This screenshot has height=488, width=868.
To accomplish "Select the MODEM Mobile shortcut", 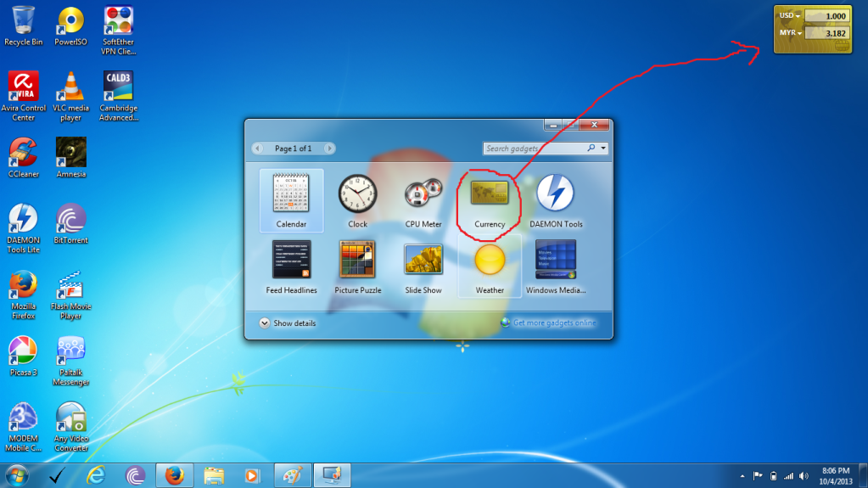I will tap(23, 427).
